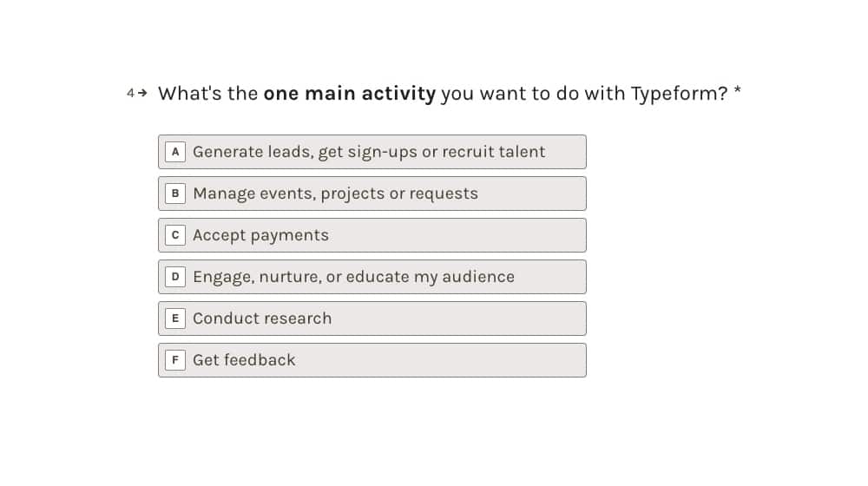Choose 'Manage events, projects or requests' option

[335, 194]
